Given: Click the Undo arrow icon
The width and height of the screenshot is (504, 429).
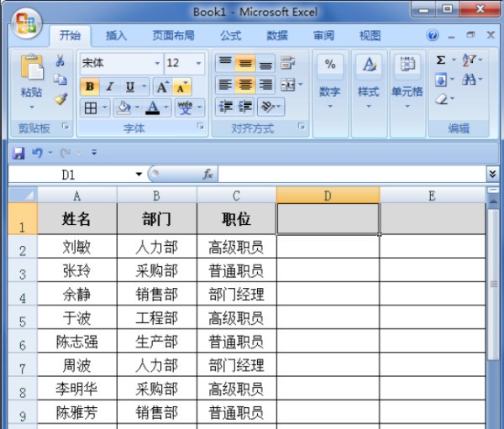Looking at the screenshot, I should [37, 153].
